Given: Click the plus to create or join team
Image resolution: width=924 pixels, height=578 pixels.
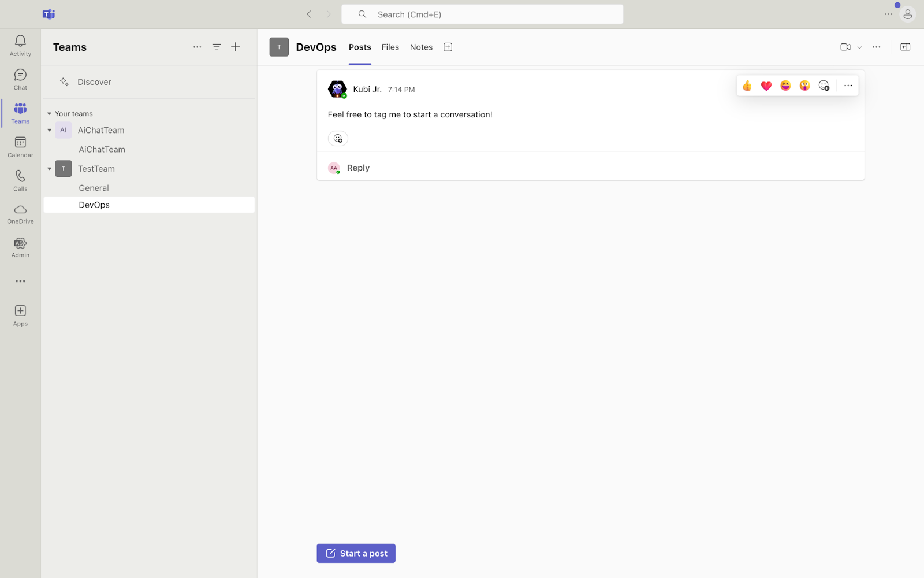Looking at the screenshot, I should (x=236, y=47).
